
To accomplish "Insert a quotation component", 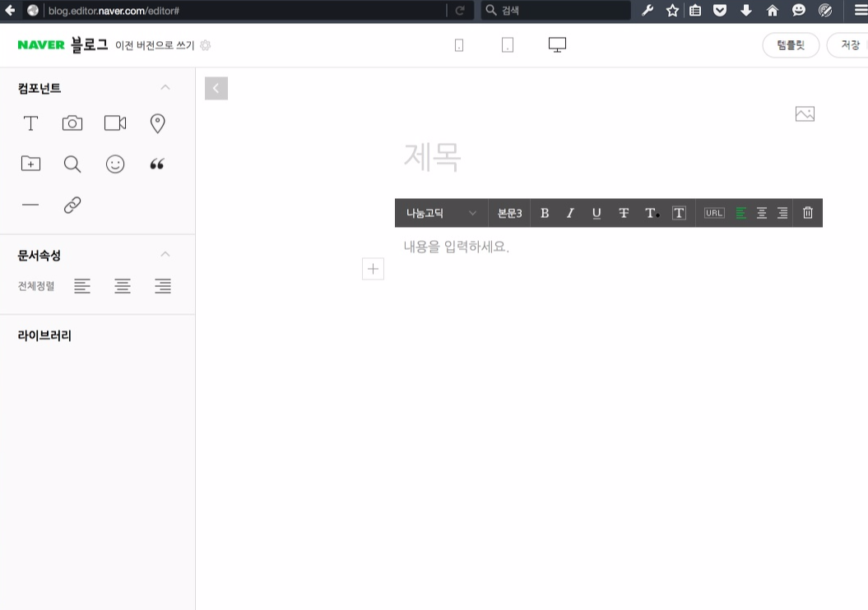I will click(x=156, y=164).
